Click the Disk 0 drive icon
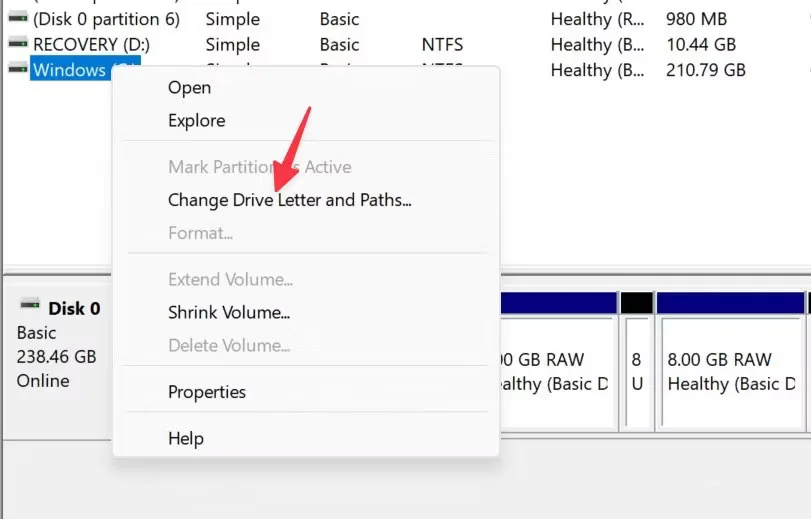 [x=29, y=304]
